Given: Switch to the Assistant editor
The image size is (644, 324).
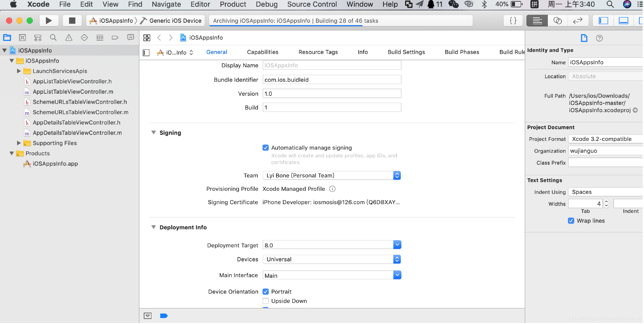Looking at the screenshot, I should (x=558, y=21).
